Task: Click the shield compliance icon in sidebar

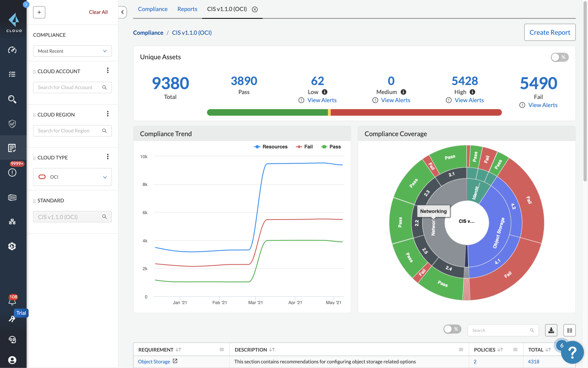Action: coord(12,124)
